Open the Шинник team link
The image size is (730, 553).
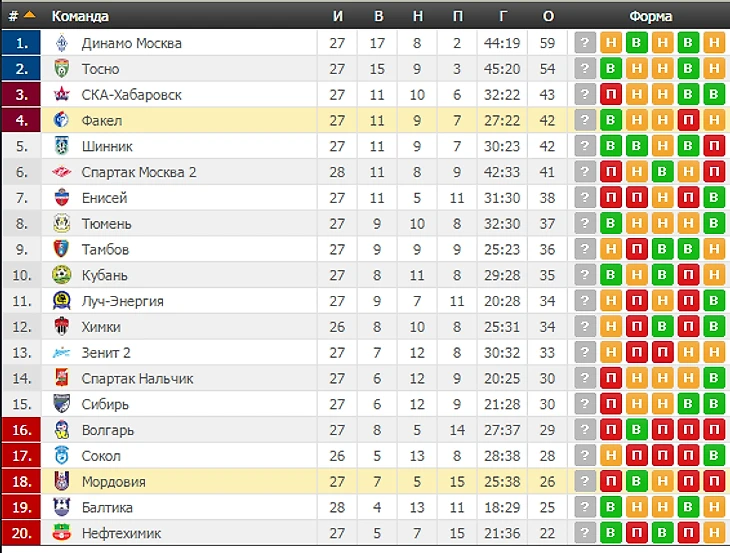point(107,147)
